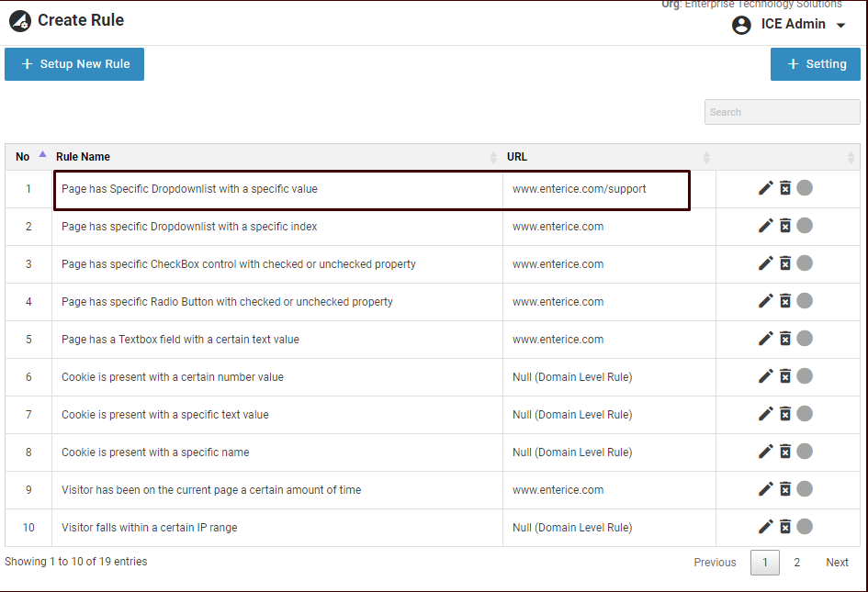The image size is (868, 592).
Task: Toggle status circle for rule 9
Action: pyautogui.click(x=805, y=489)
